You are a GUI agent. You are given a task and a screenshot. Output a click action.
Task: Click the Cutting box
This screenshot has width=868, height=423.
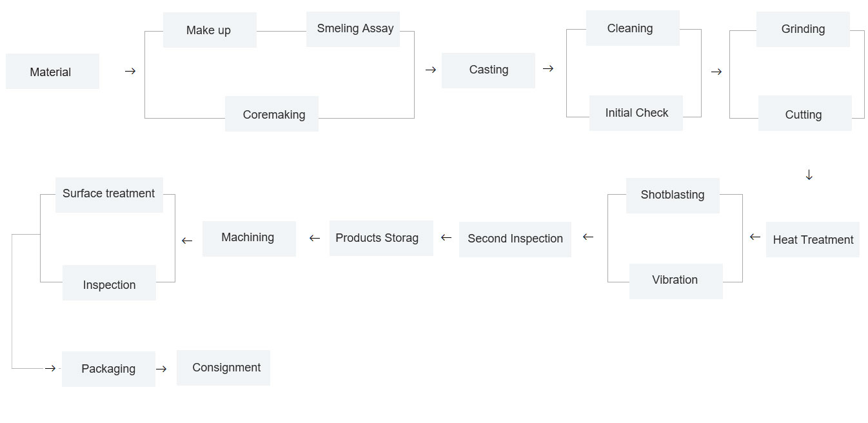(805, 113)
